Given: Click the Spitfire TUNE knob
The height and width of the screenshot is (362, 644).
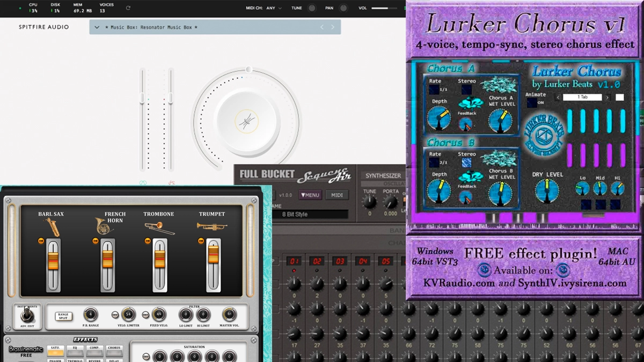Looking at the screenshot, I should 312,8.
